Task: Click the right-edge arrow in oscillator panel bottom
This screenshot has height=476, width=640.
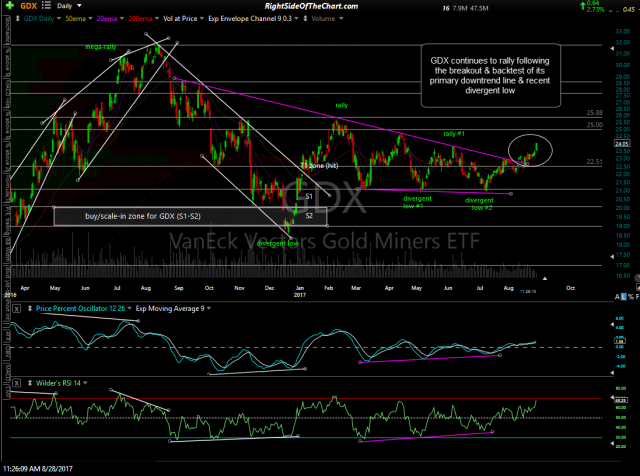Action: pos(612,372)
